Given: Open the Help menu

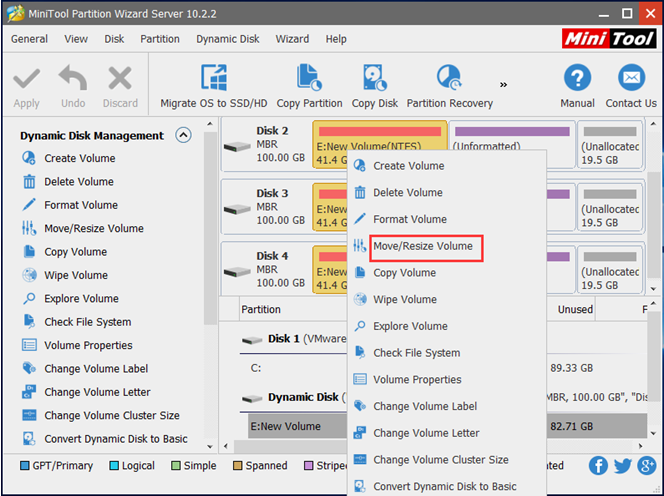Looking at the screenshot, I should [336, 39].
